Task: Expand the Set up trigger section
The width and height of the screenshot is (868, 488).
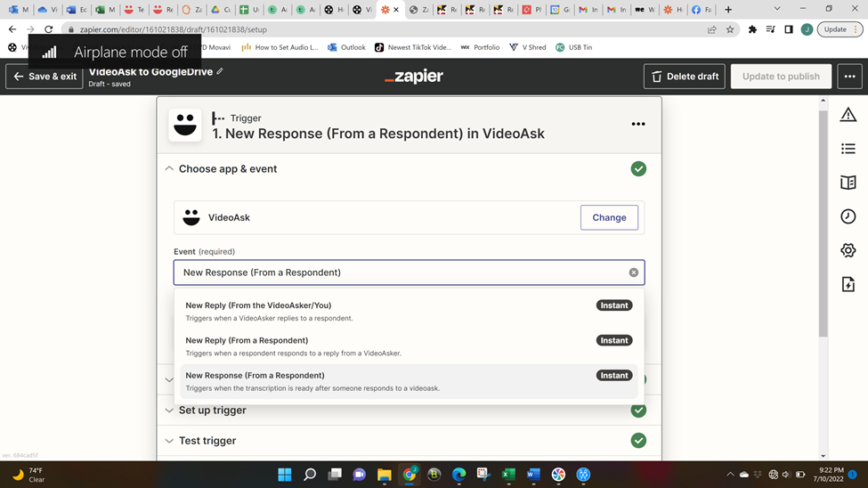Action: tap(169, 411)
